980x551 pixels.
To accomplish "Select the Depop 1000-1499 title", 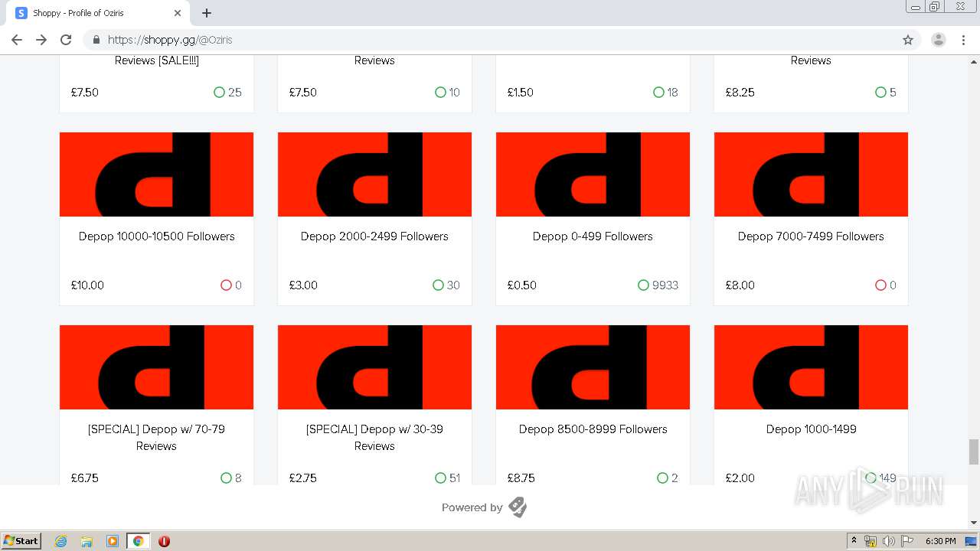I will tap(811, 429).
